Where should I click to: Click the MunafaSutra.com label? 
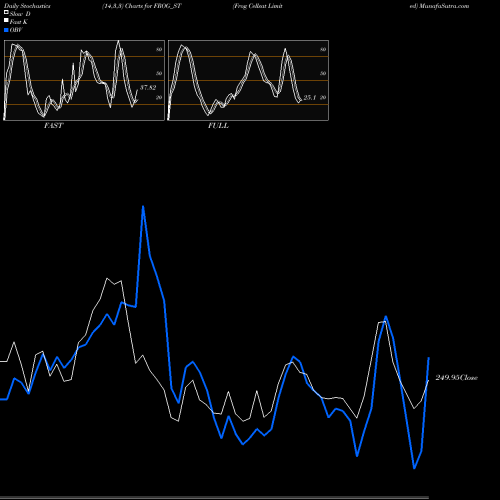tap(444, 6)
